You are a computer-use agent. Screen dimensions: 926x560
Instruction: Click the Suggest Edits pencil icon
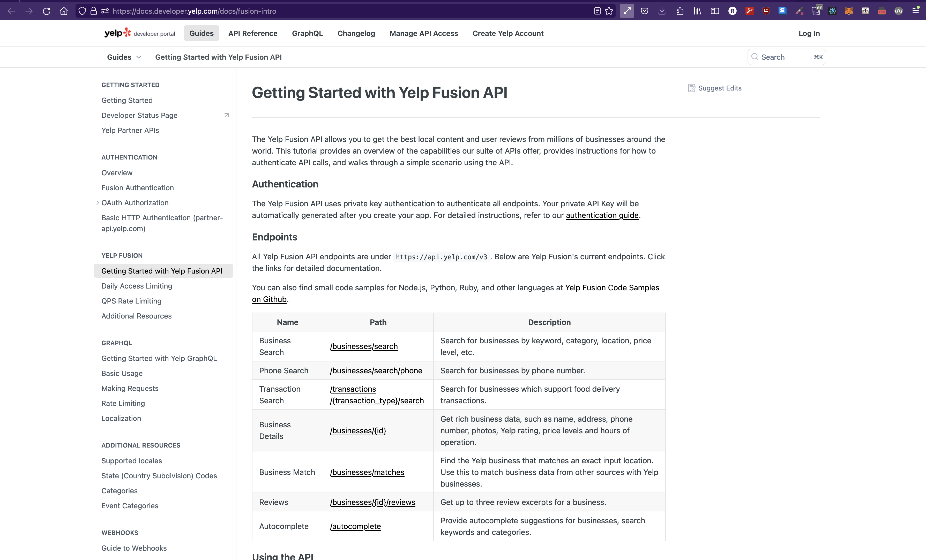(x=692, y=88)
